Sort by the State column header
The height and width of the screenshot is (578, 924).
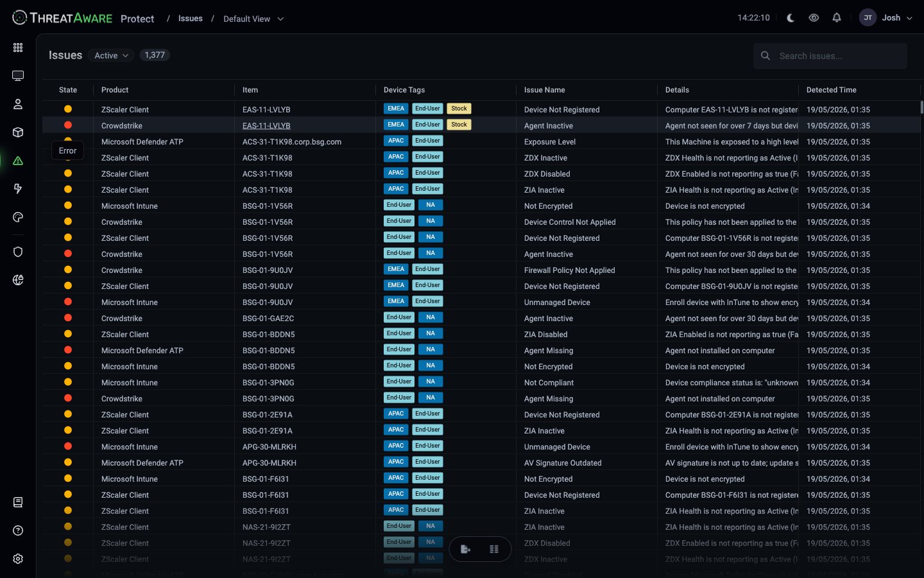tap(68, 90)
